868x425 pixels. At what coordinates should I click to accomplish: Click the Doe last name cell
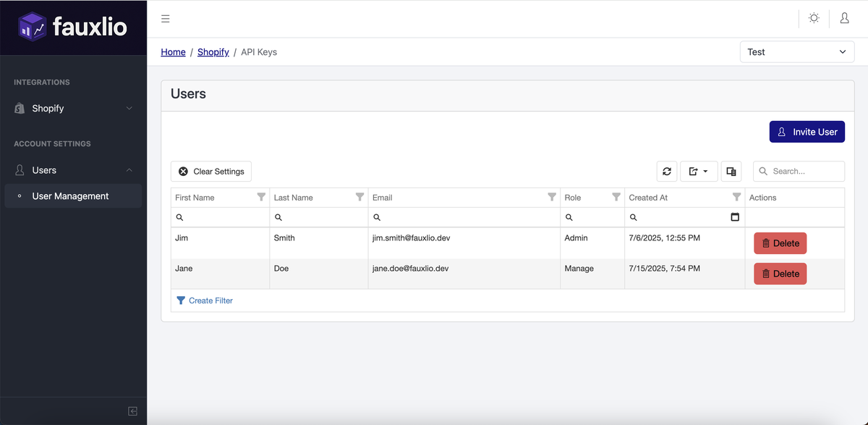318,274
